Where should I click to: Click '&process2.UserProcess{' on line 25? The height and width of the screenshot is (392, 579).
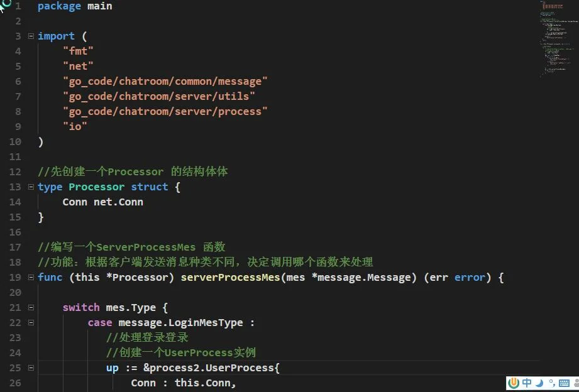pos(212,367)
